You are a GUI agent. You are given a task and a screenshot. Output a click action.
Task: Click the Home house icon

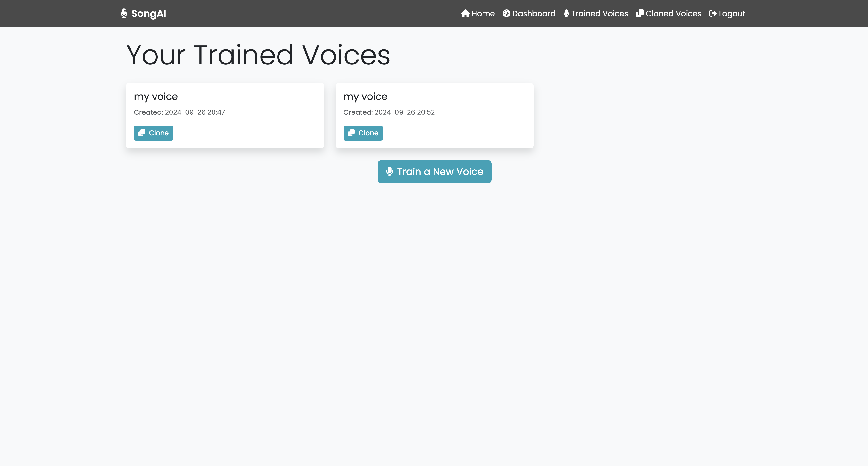coord(465,14)
